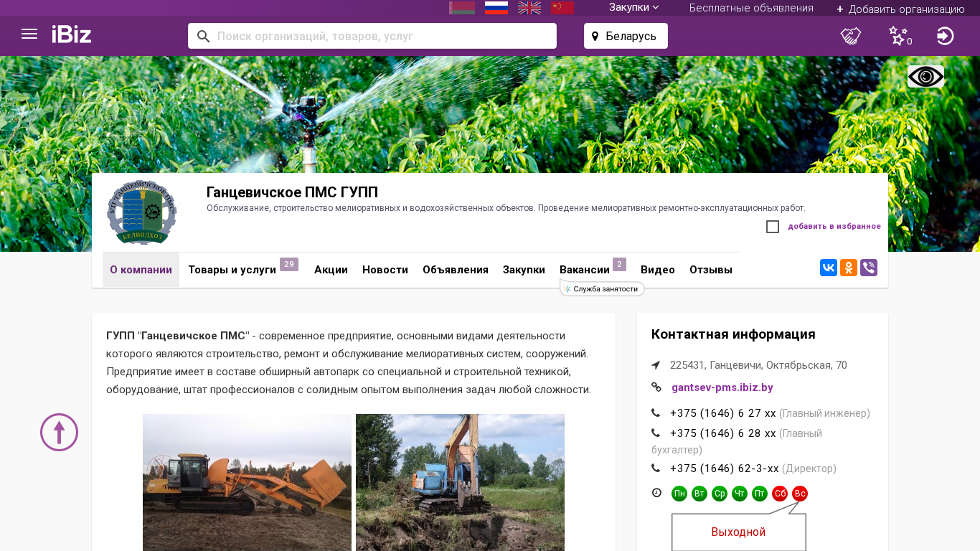Focus the organization search field

tap(372, 36)
